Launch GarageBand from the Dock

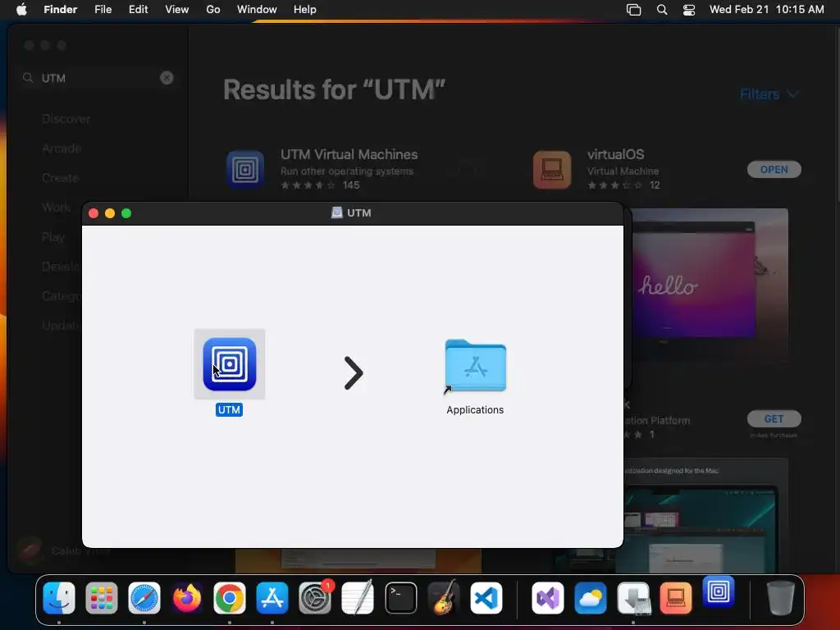pyautogui.click(x=444, y=598)
